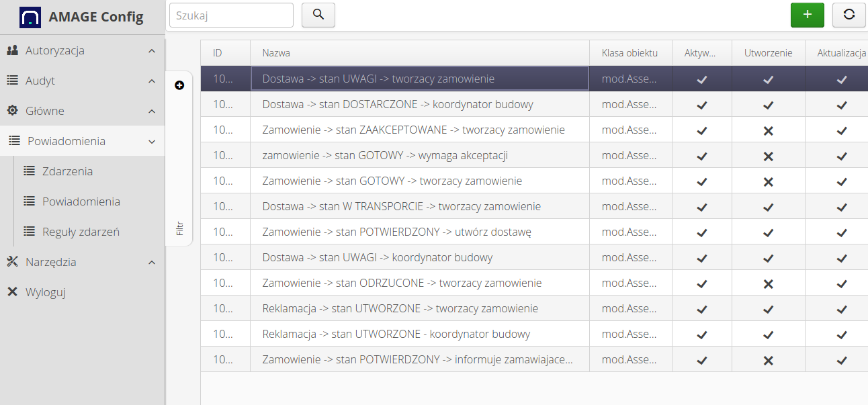
Task: Click the Wyloguj X icon
Action: 12,292
